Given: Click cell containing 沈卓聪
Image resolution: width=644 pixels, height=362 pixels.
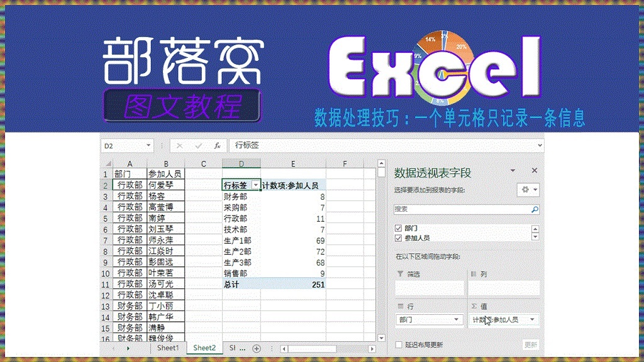Looking at the screenshot, I should tap(166, 295).
